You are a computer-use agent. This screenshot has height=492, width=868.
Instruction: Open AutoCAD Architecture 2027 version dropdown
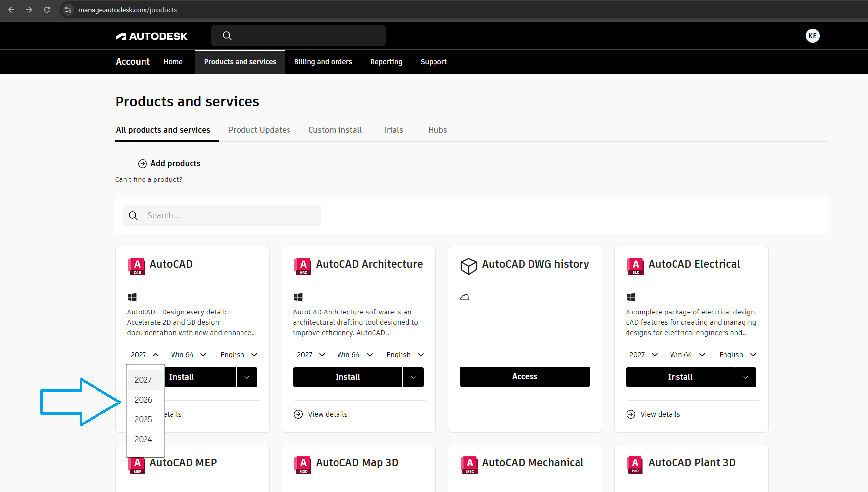pyautogui.click(x=311, y=355)
